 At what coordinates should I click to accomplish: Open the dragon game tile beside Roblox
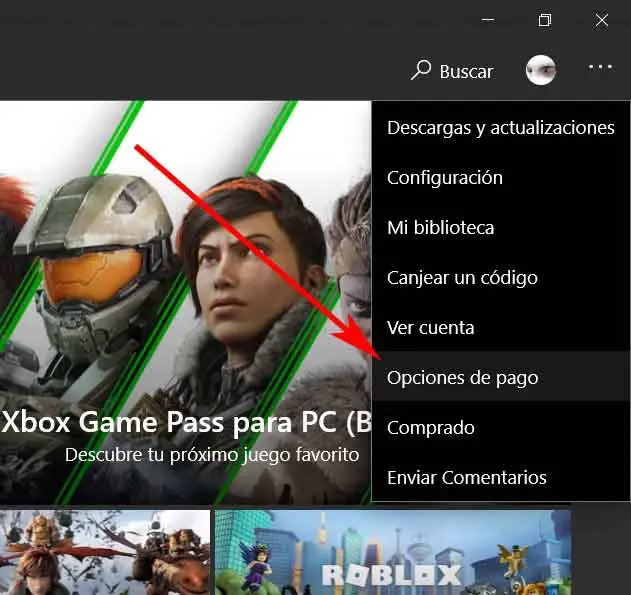pos(105,552)
